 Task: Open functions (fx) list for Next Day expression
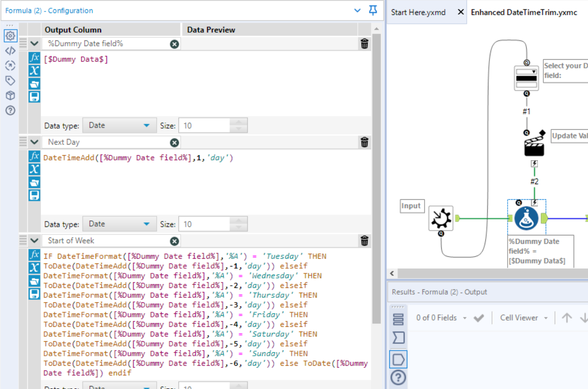(x=34, y=156)
